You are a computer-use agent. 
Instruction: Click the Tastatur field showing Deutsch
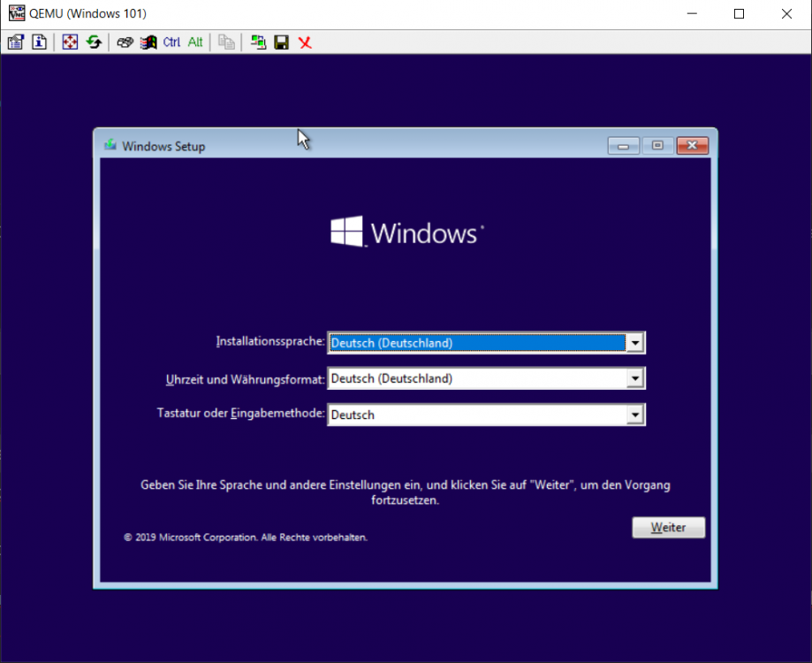[486, 415]
